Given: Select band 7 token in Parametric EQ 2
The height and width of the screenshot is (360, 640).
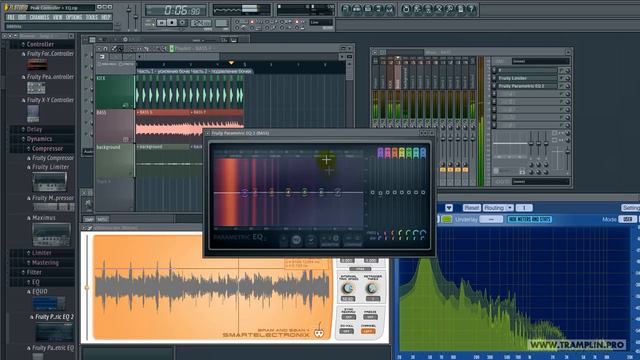Looking at the screenshot, I should [x=338, y=192].
